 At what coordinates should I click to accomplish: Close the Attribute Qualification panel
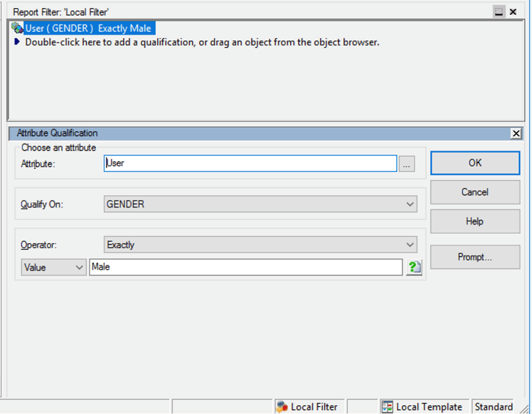516,133
